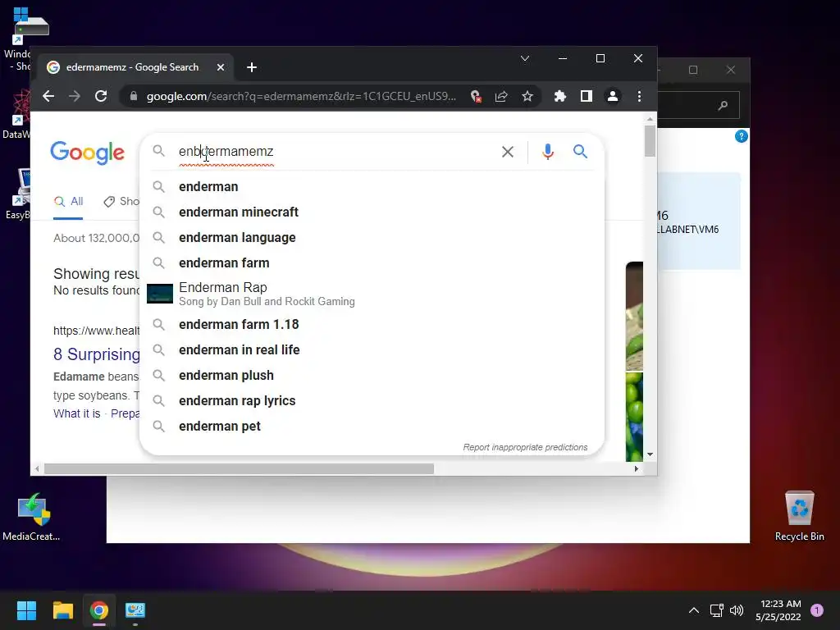Switch to the All results tab
840x630 pixels.
[x=68, y=202]
